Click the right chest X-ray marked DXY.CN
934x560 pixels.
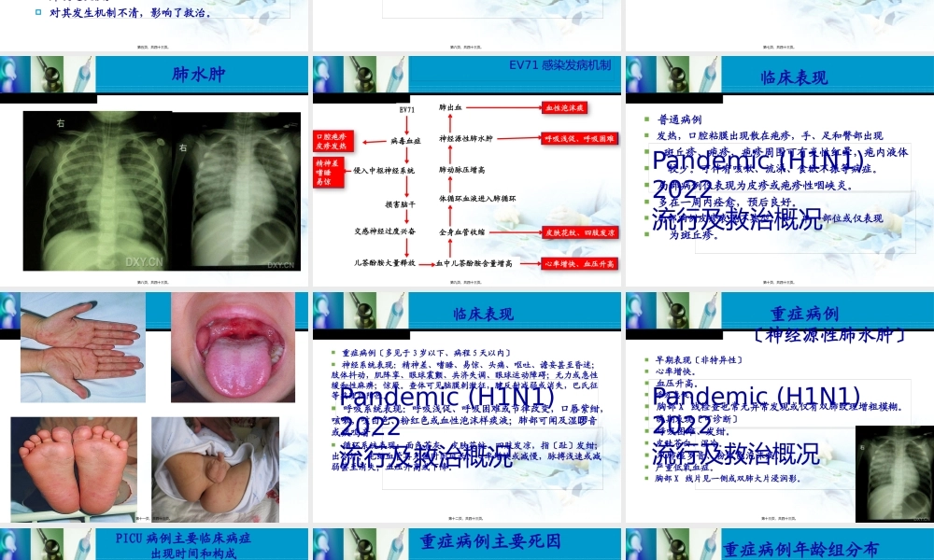[x=236, y=191]
